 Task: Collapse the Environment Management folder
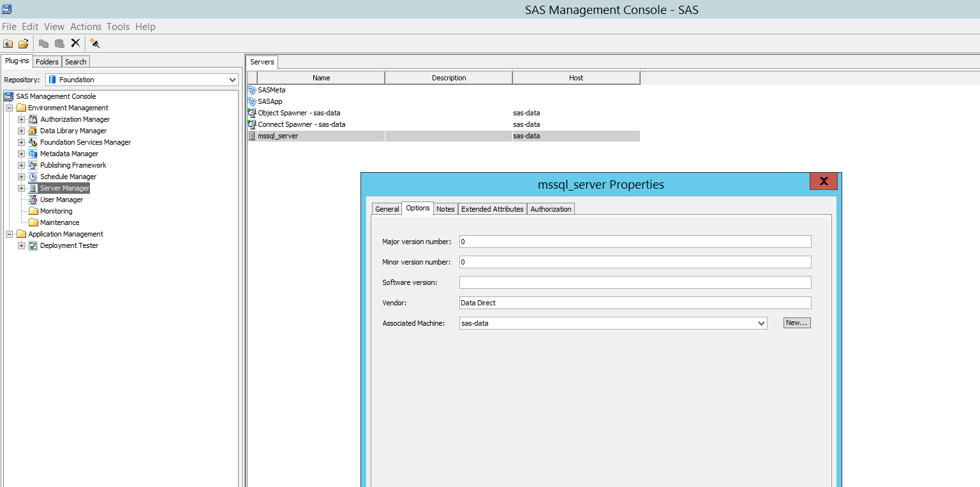point(10,108)
